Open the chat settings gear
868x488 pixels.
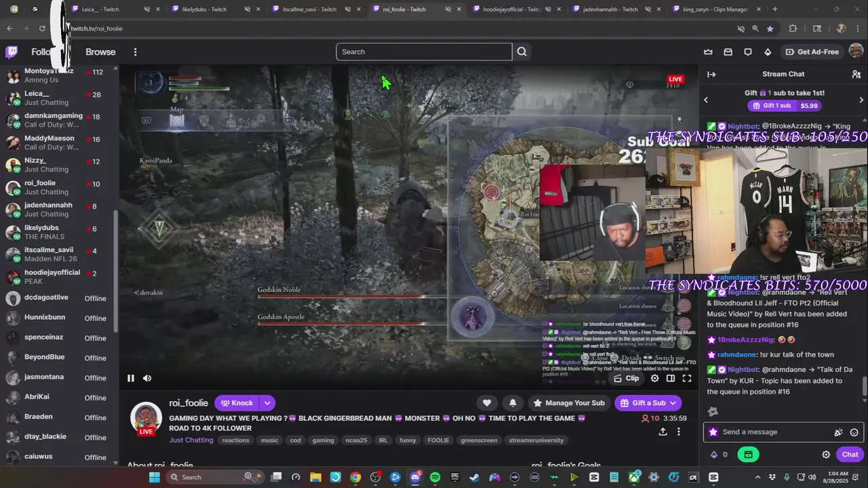pos(826,455)
